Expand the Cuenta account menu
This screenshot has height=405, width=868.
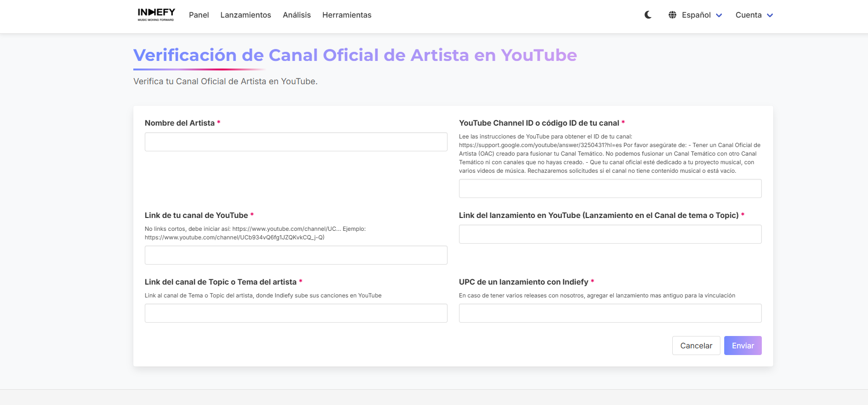pos(748,15)
